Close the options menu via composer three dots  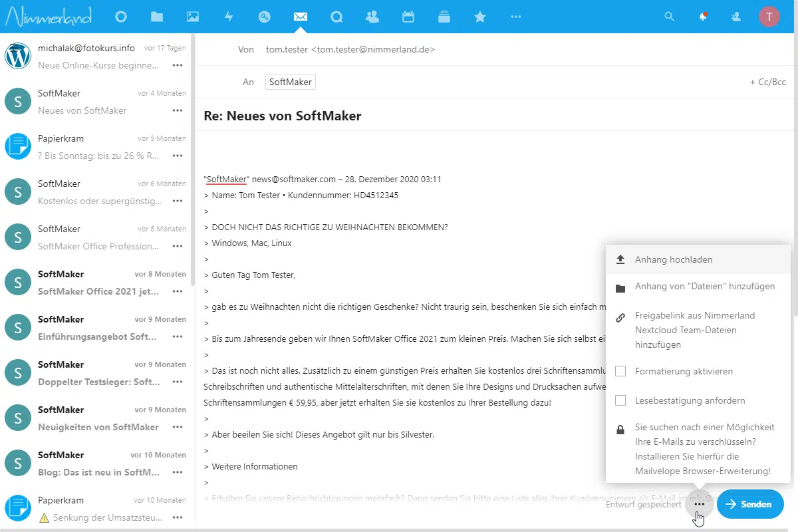click(699, 504)
